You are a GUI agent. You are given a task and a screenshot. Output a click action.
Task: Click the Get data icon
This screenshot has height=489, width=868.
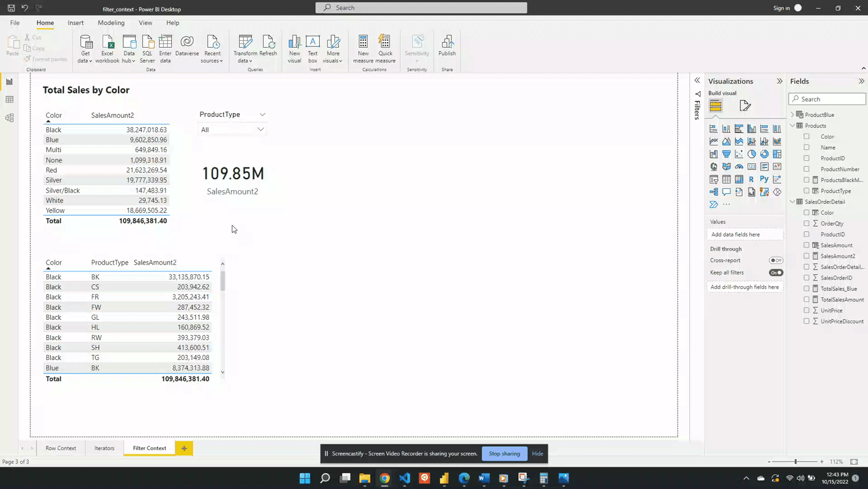coord(86,43)
